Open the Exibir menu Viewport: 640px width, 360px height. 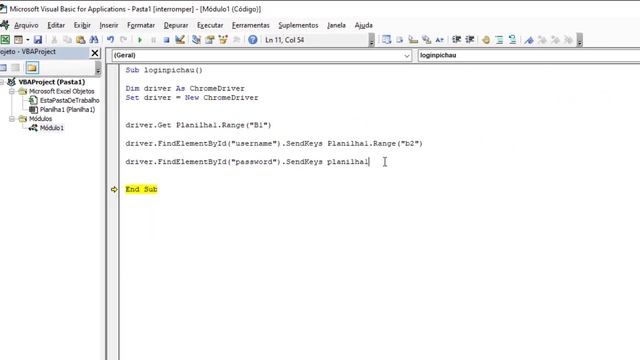pos(82,25)
